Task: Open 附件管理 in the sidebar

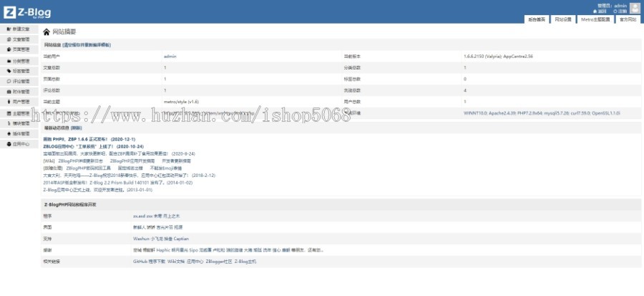Action: click(x=18, y=92)
